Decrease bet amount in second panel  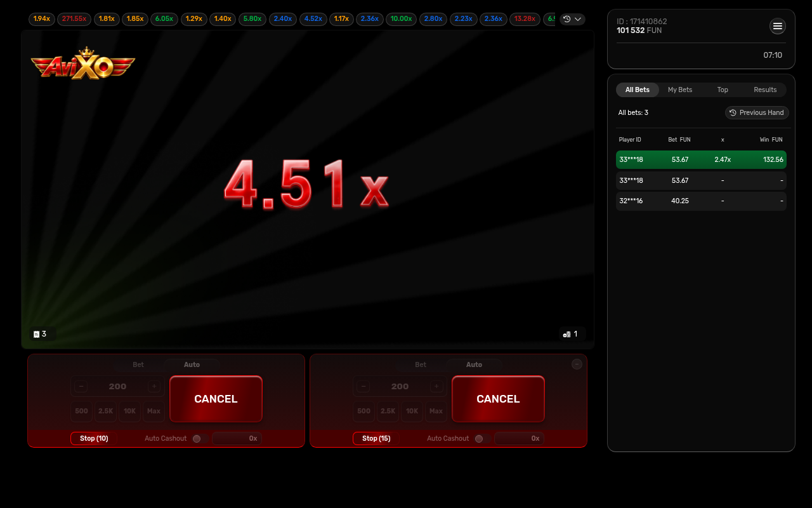pos(363,386)
